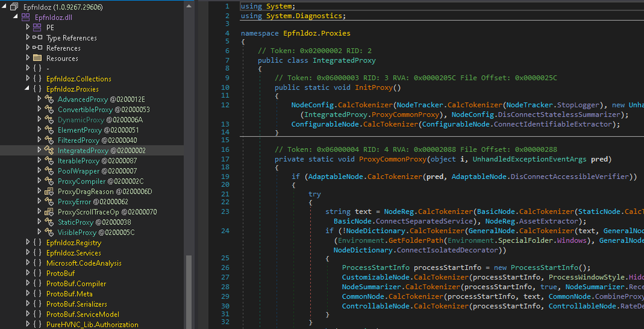Click the FilteredProxy class icon

pos(50,140)
